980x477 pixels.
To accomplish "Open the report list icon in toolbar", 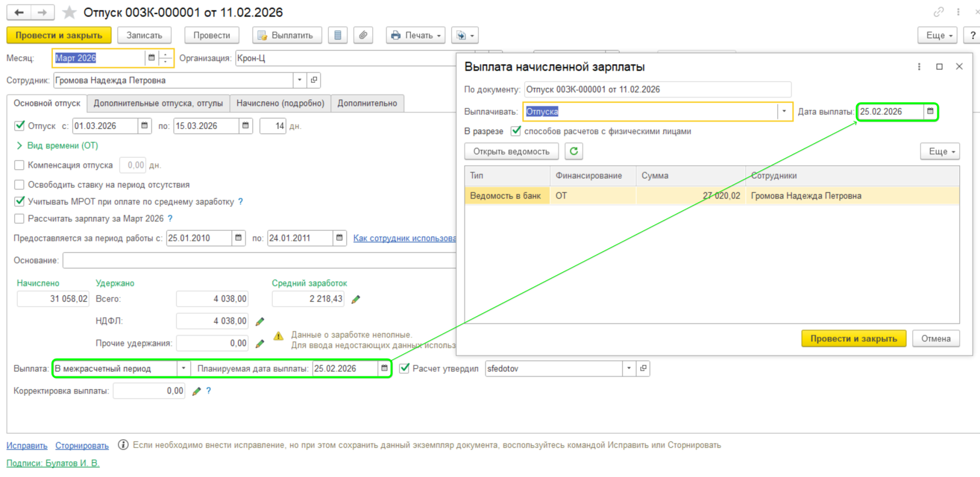I will point(337,35).
